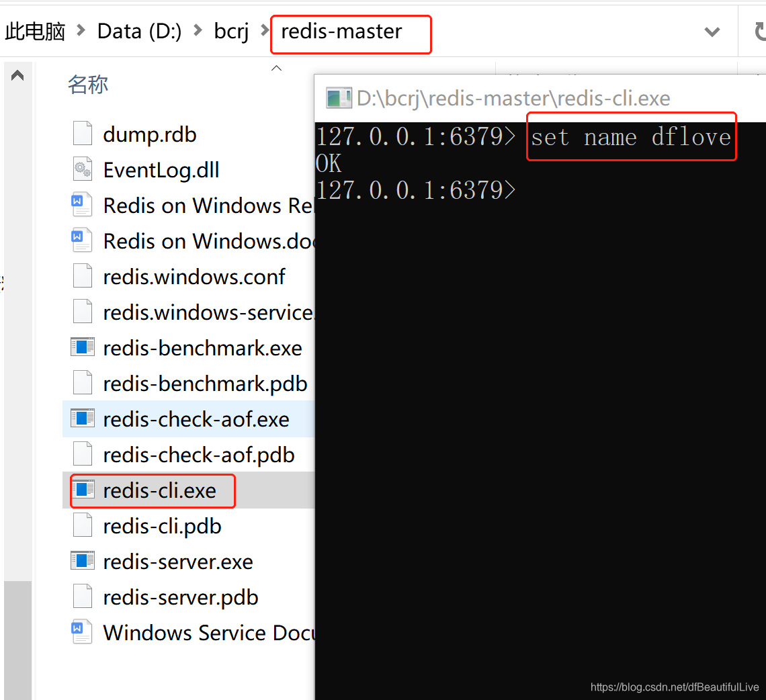Click the empty 127.0.0.1:6379> prompt line
The image size is (766, 700).
[416, 190]
